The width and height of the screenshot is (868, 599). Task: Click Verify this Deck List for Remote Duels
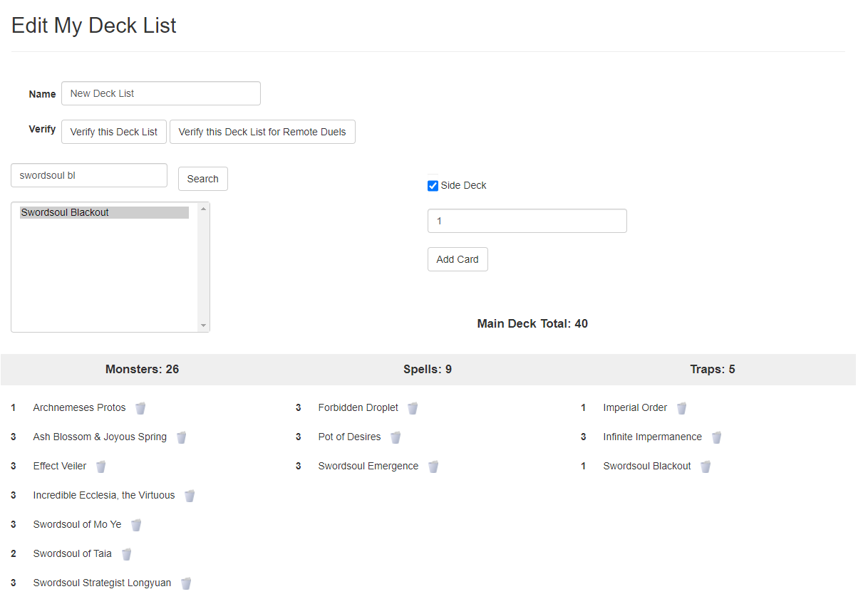click(x=262, y=132)
